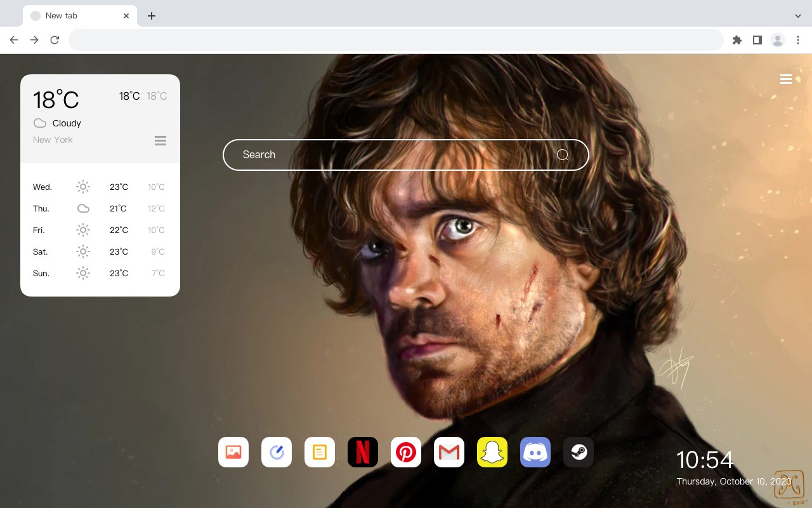The width and height of the screenshot is (812, 508).
Task: Close the New tab tab
Action: tap(126, 16)
